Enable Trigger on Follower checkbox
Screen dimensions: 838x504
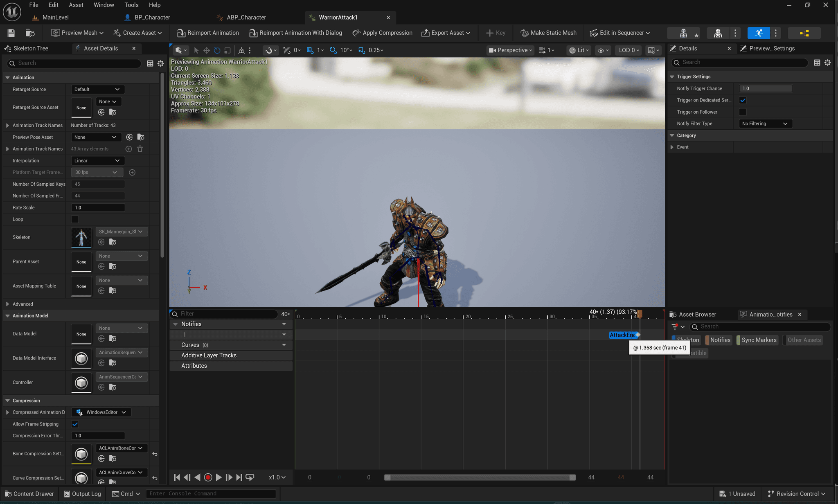click(743, 112)
